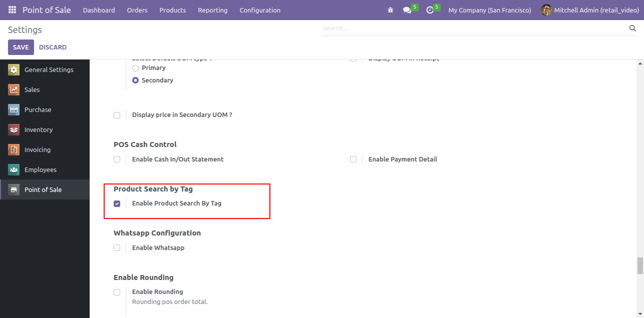The width and height of the screenshot is (644, 318).
Task: Go to General Settings section
Action: pos(45,70)
